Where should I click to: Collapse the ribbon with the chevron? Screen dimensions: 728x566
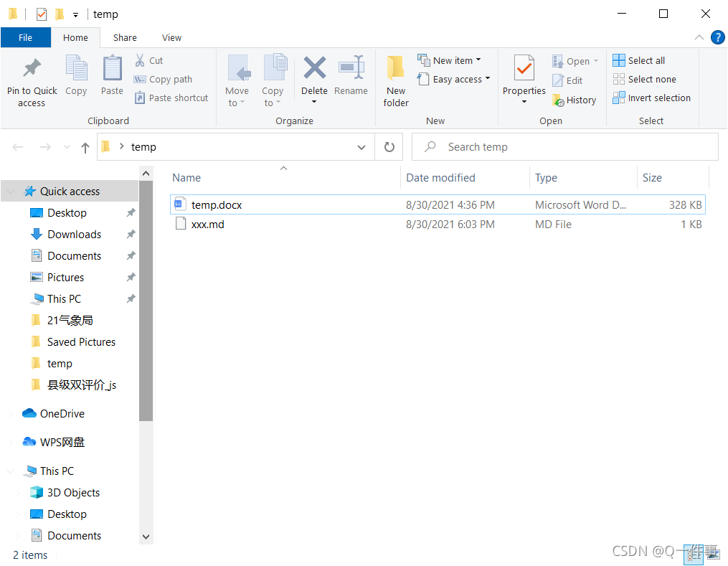click(x=699, y=37)
